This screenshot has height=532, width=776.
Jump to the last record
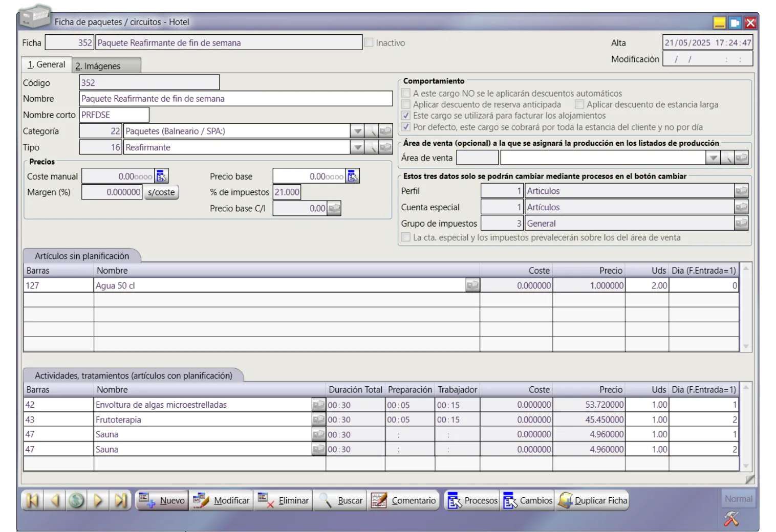[121, 500]
